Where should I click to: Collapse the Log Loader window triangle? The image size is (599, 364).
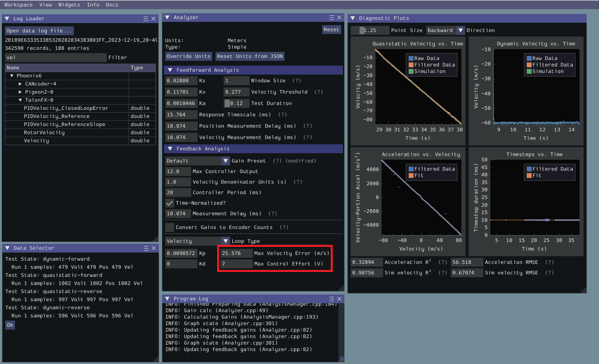click(x=7, y=19)
